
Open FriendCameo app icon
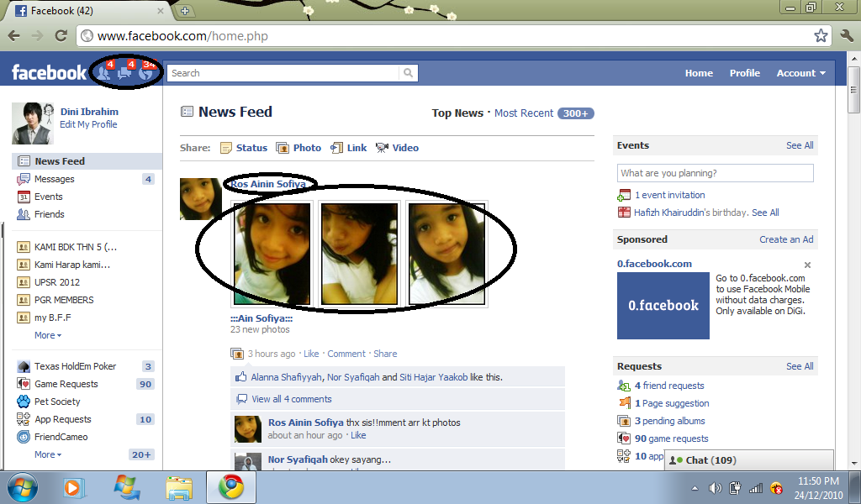pos(23,437)
